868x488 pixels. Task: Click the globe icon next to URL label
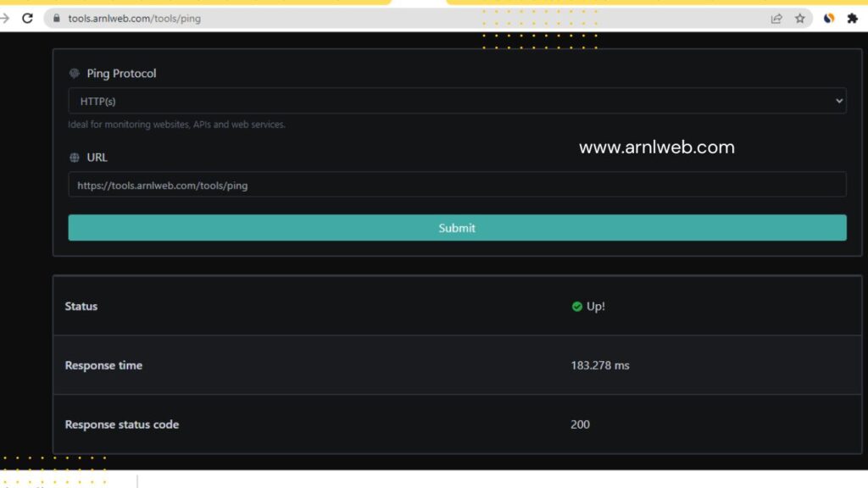point(73,157)
